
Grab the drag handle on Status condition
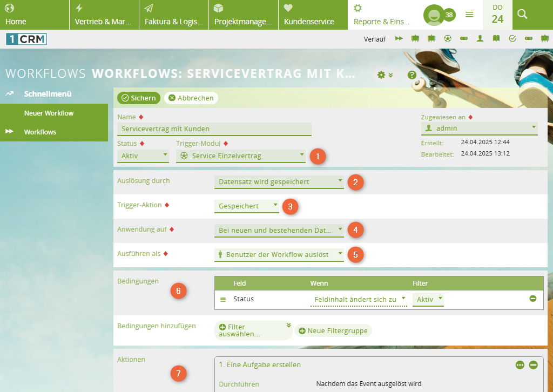point(223,300)
